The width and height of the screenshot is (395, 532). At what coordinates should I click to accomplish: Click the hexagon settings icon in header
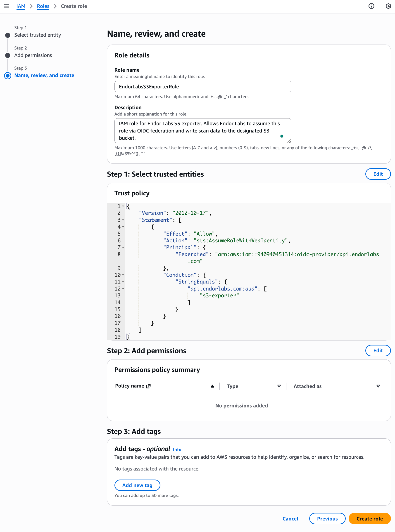(388, 6)
